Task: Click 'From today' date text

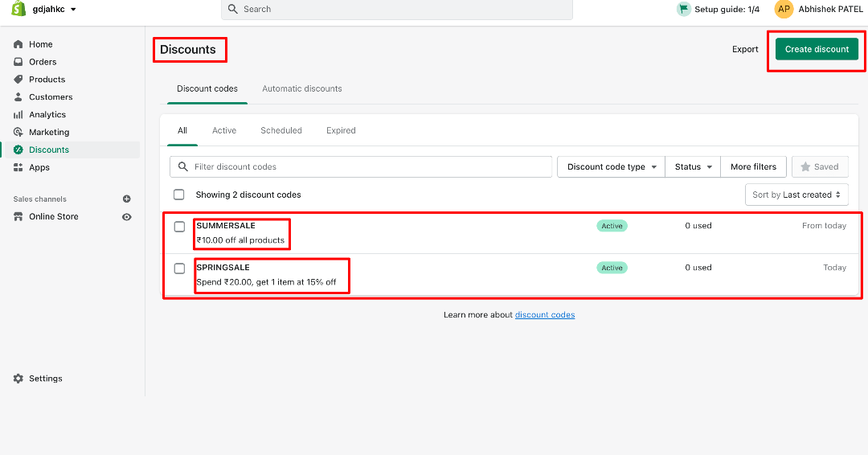Action: tap(824, 226)
